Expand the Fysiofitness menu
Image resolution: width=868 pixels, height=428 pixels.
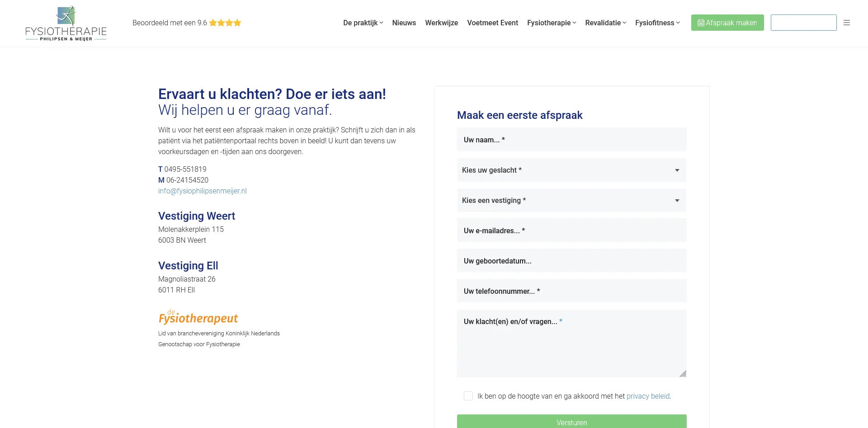pyautogui.click(x=657, y=23)
